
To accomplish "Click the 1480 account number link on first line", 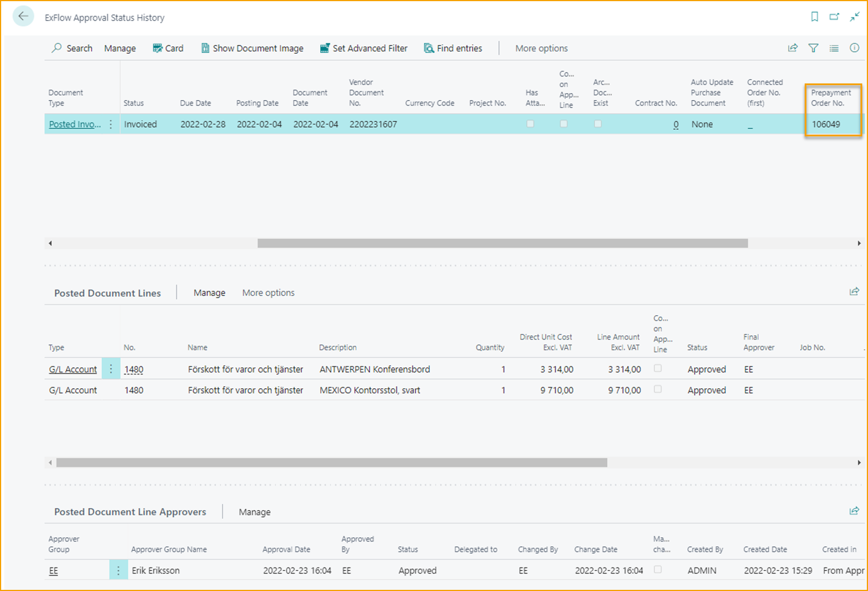I will pos(134,369).
